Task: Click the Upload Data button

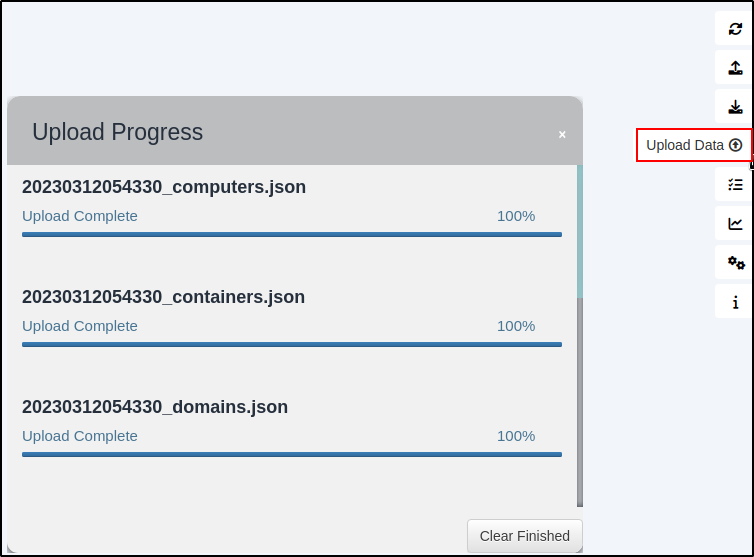Action: pos(694,145)
